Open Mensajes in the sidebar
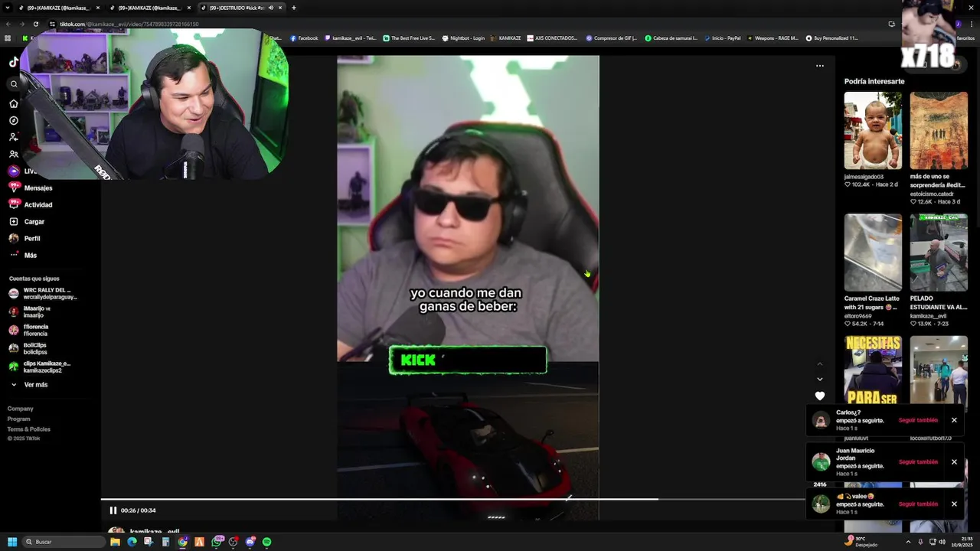Image resolution: width=980 pixels, height=551 pixels. point(38,187)
